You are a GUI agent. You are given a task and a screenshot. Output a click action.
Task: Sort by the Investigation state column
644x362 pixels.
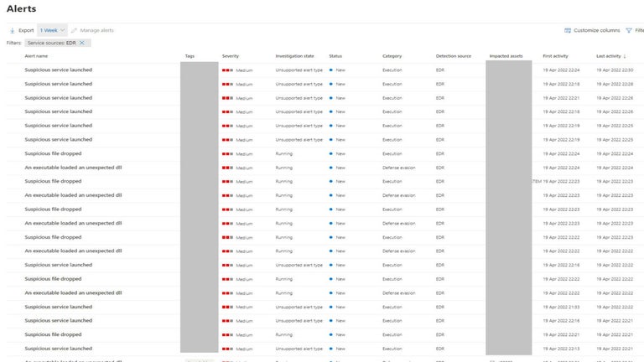coord(294,56)
